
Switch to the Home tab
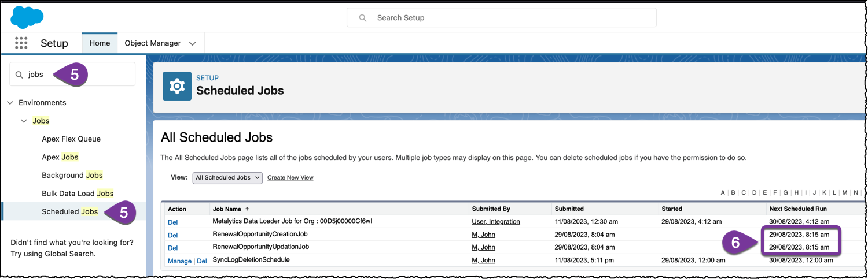coord(100,43)
